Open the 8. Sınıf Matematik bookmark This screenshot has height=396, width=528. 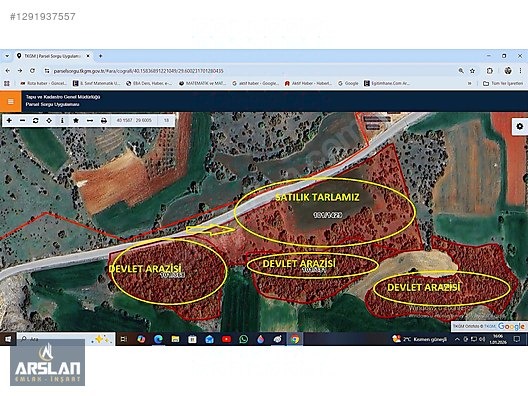(x=97, y=83)
